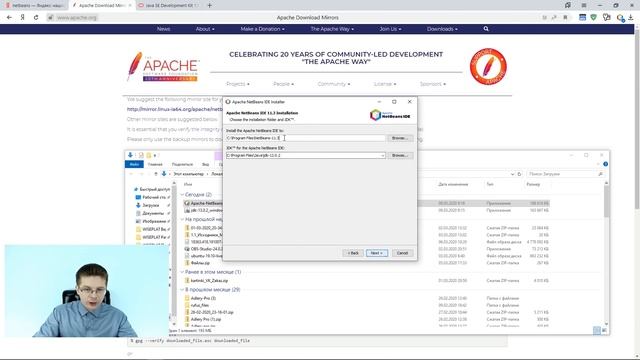Screen dimensions: 640x360
Task: Open the Community dropdown on the Apache page
Action: point(333,84)
